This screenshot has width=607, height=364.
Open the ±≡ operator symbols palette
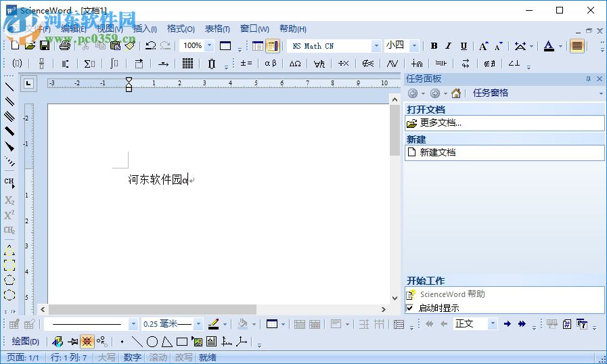(246, 64)
